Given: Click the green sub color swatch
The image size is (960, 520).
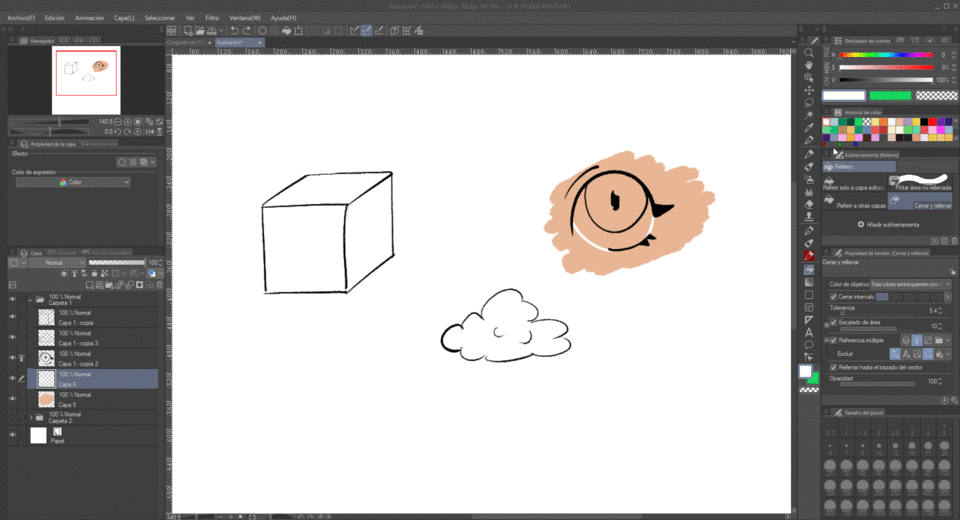Looking at the screenshot, I should (890, 96).
